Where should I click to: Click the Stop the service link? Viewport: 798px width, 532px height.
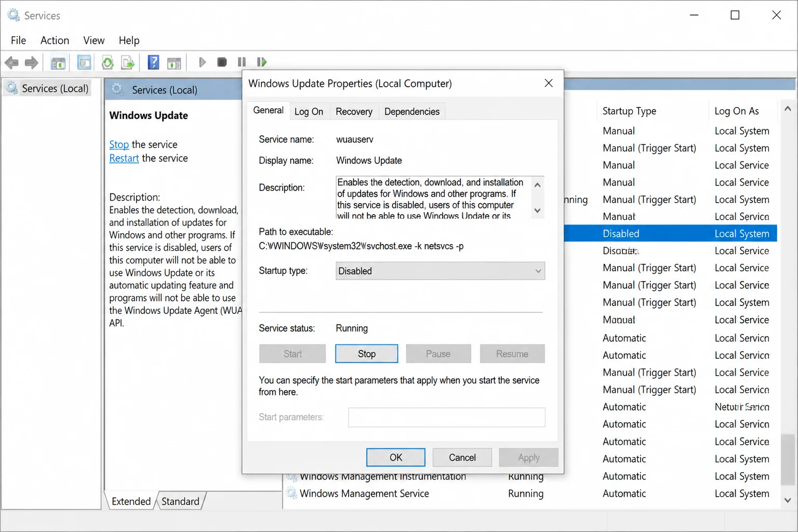(119, 144)
